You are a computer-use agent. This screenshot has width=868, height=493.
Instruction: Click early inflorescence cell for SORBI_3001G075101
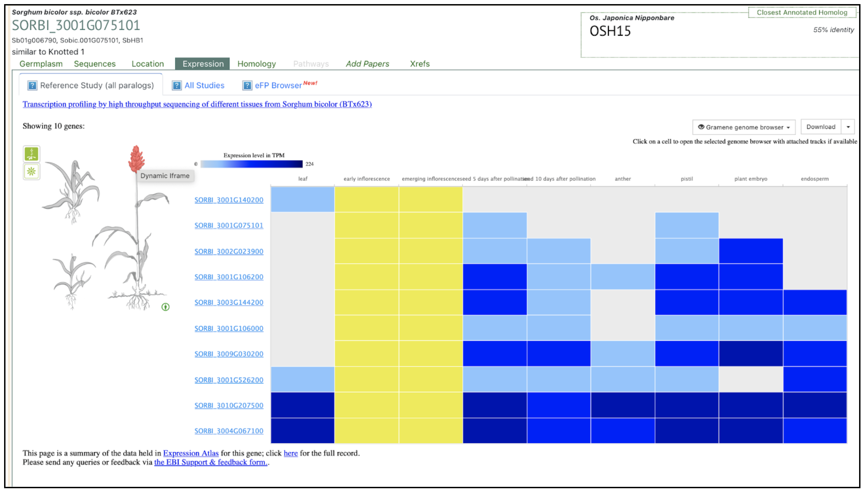click(366, 225)
